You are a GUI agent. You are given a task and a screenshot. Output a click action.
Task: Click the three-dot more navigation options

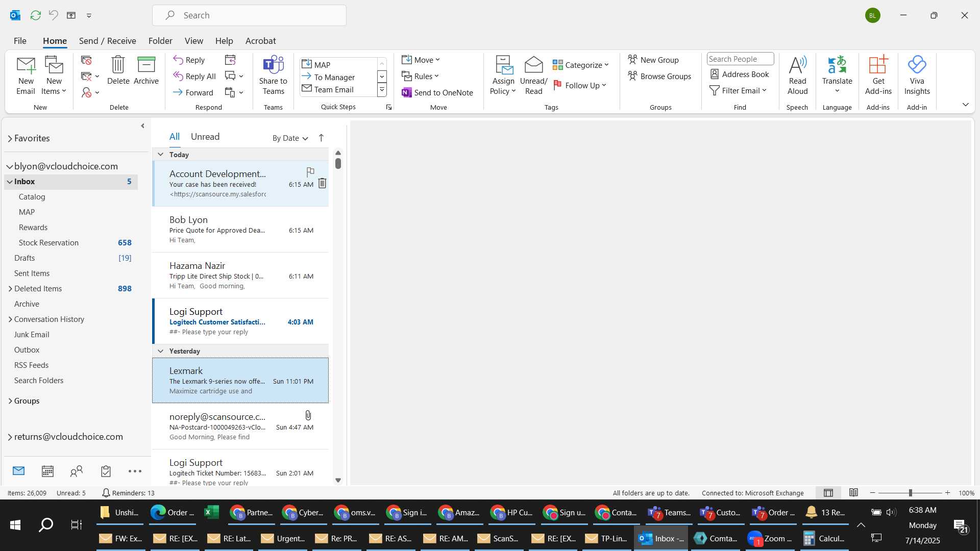pos(135,471)
